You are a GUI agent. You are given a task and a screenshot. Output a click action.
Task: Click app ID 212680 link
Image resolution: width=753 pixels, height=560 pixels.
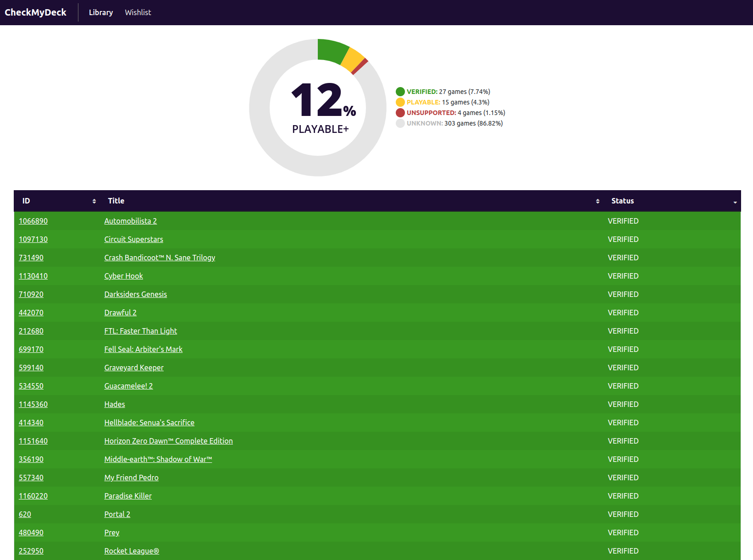tap(31, 331)
